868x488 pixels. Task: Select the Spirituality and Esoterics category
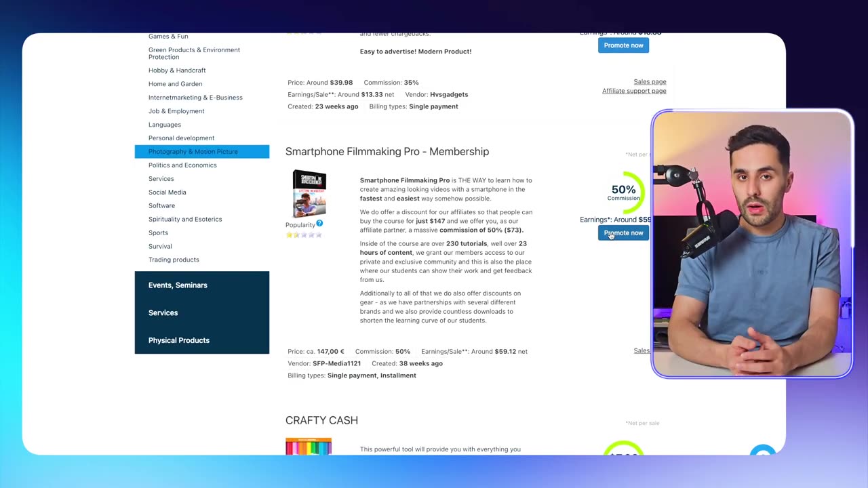click(x=185, y=220)
